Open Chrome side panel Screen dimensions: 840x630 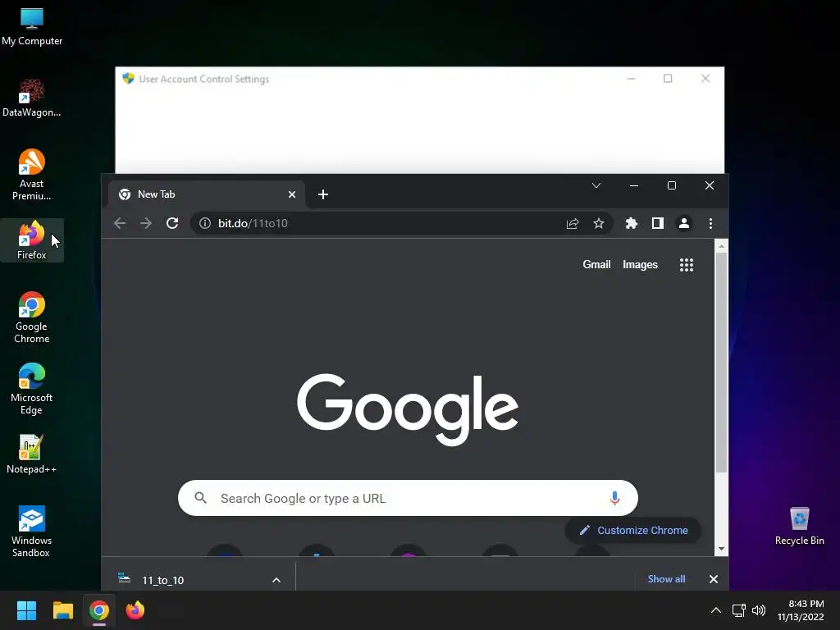pos(658,223)
